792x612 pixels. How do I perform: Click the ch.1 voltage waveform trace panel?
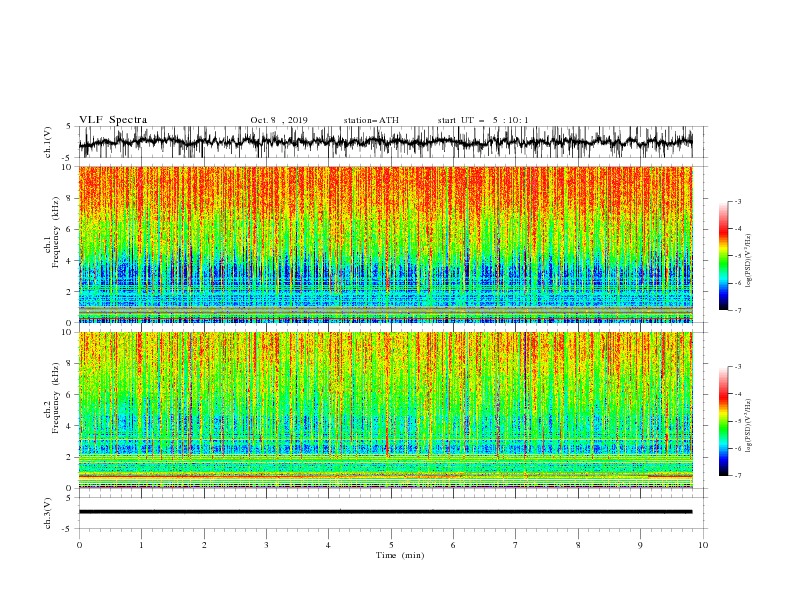[393, 142]
